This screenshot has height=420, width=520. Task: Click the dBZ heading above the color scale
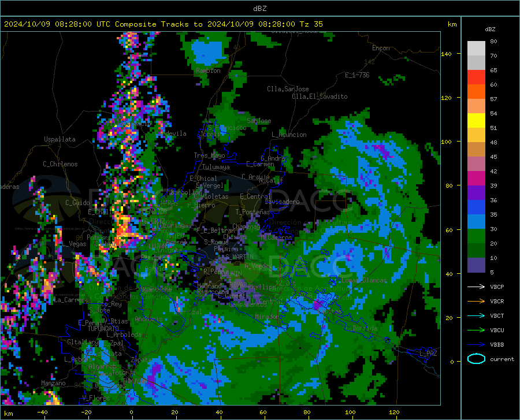coord(490,29)
